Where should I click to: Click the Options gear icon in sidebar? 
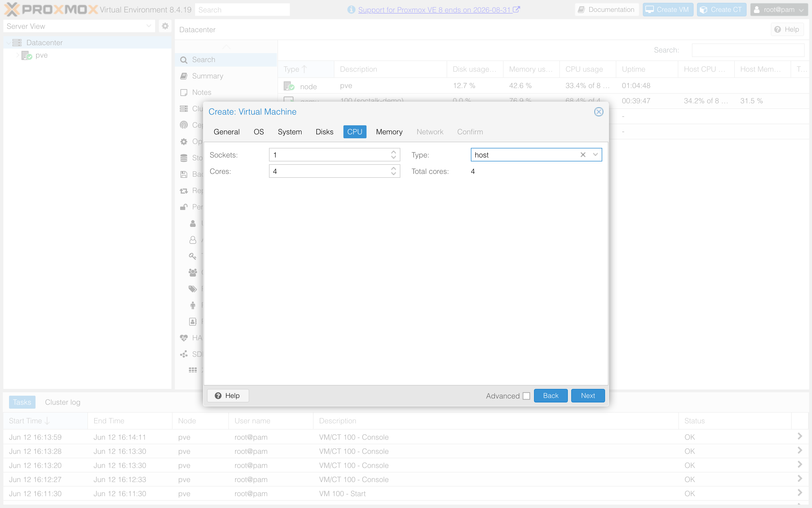tap(184, 141)
